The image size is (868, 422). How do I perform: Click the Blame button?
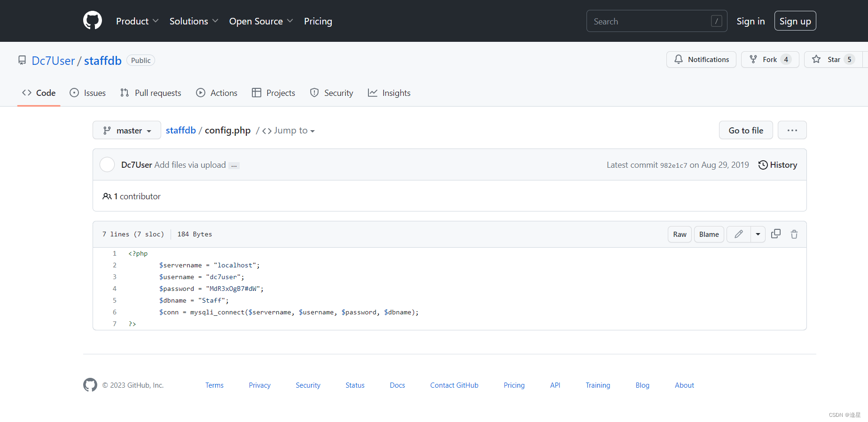(709, 234)
